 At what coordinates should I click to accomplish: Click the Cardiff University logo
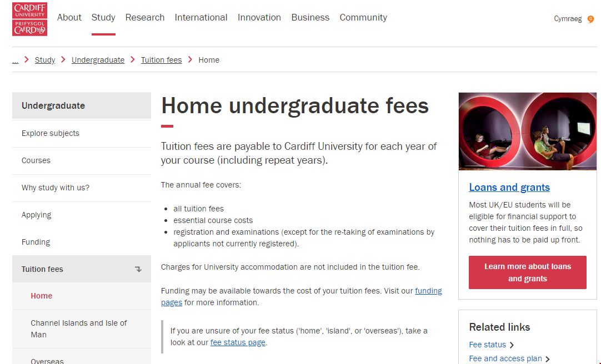pyautogui.click(x=29, y=19)
